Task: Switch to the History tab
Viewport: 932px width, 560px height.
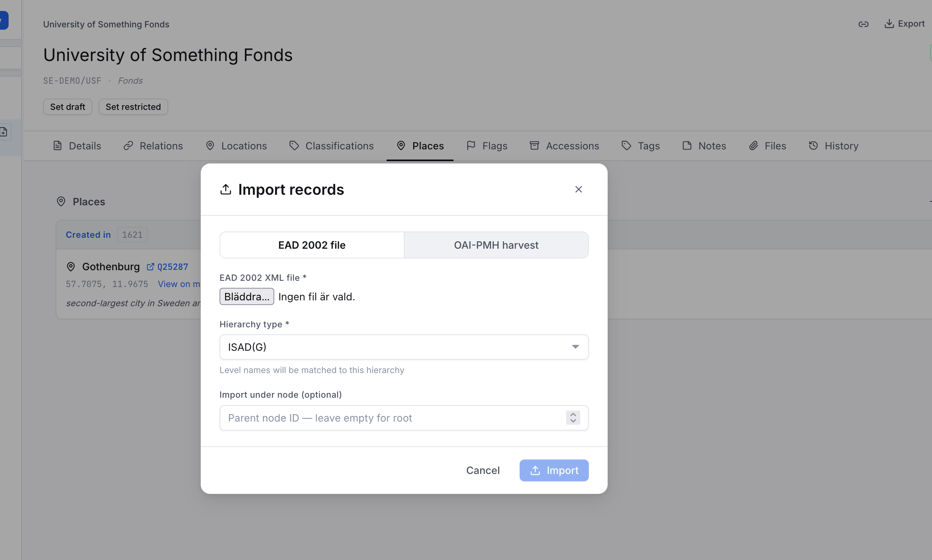Action: tap(833, 146)
